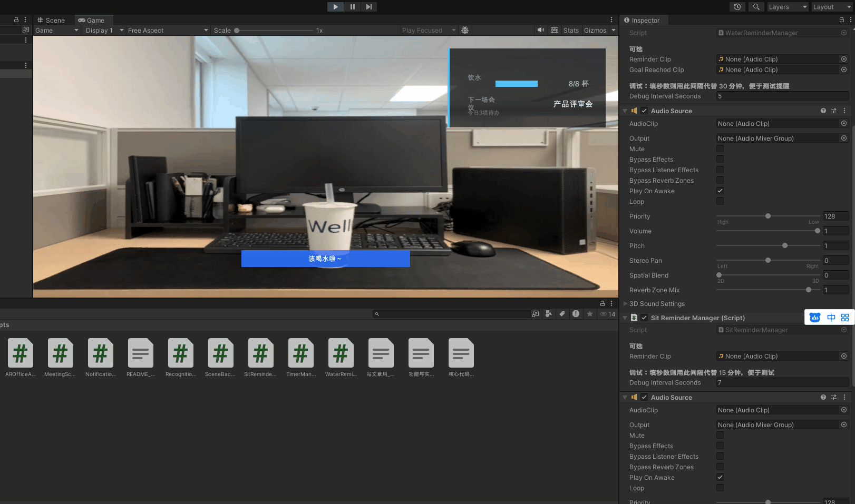The height and width of the screenshot is (504, 855).
Task: Click the Pause button in the toolbar
Action: 352,7
